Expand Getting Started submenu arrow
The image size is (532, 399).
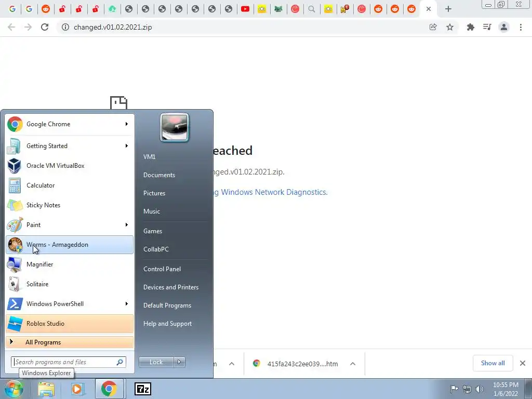click(x=127, y=146)
